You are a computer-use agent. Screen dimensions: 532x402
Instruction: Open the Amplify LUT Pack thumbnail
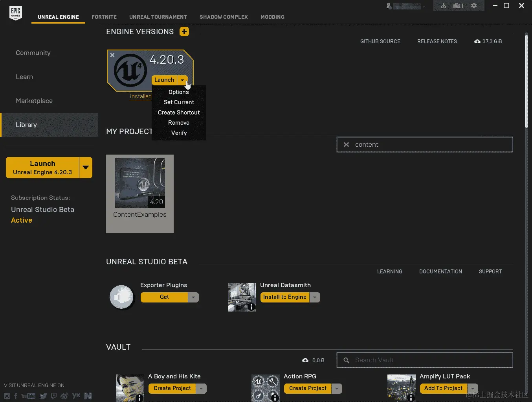tap(402, 388)
